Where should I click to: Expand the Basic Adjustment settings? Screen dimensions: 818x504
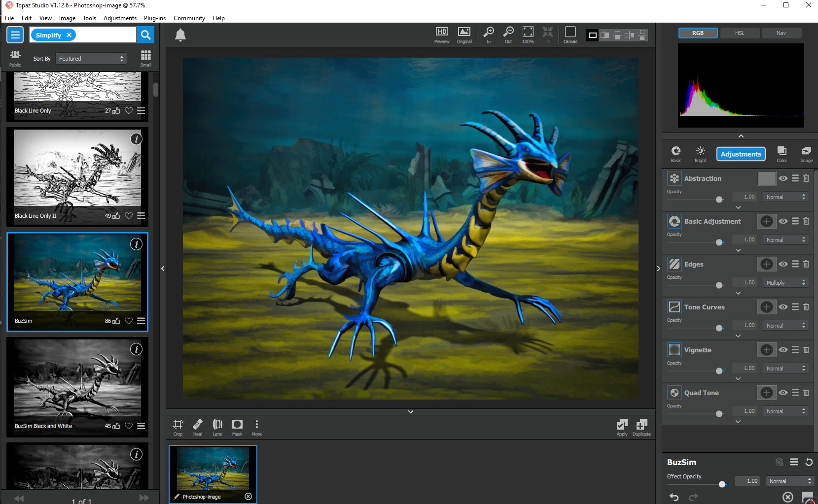[x=738, y=250]
